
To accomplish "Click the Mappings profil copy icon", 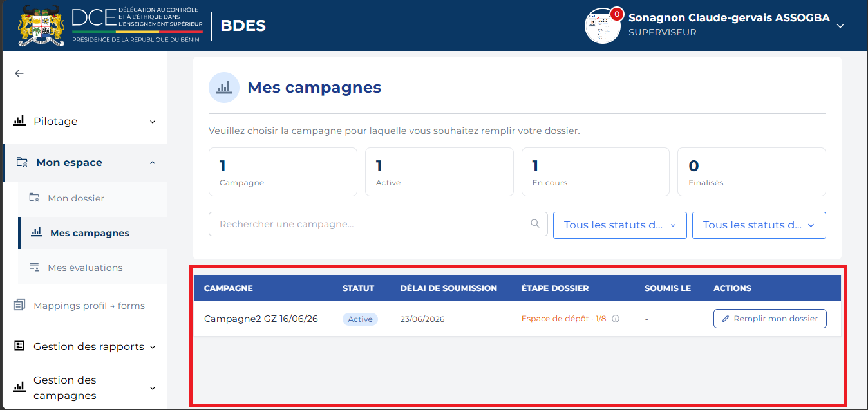I will [19, 305].
